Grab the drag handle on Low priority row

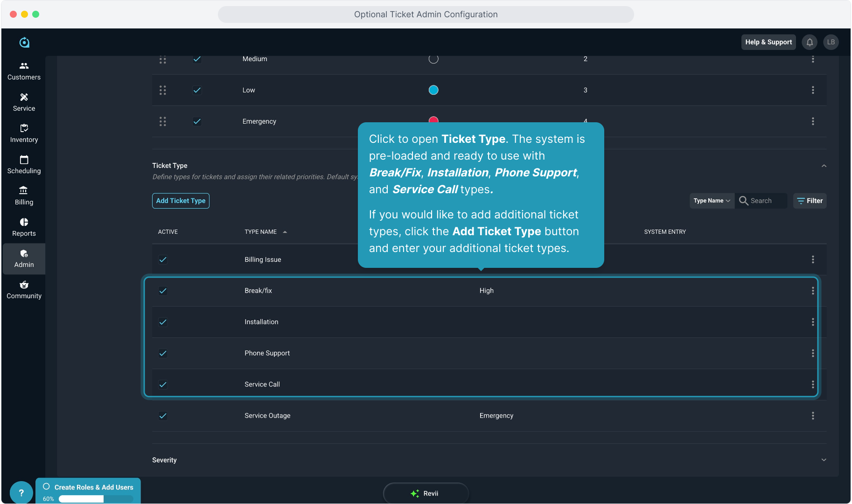(162, 90)
